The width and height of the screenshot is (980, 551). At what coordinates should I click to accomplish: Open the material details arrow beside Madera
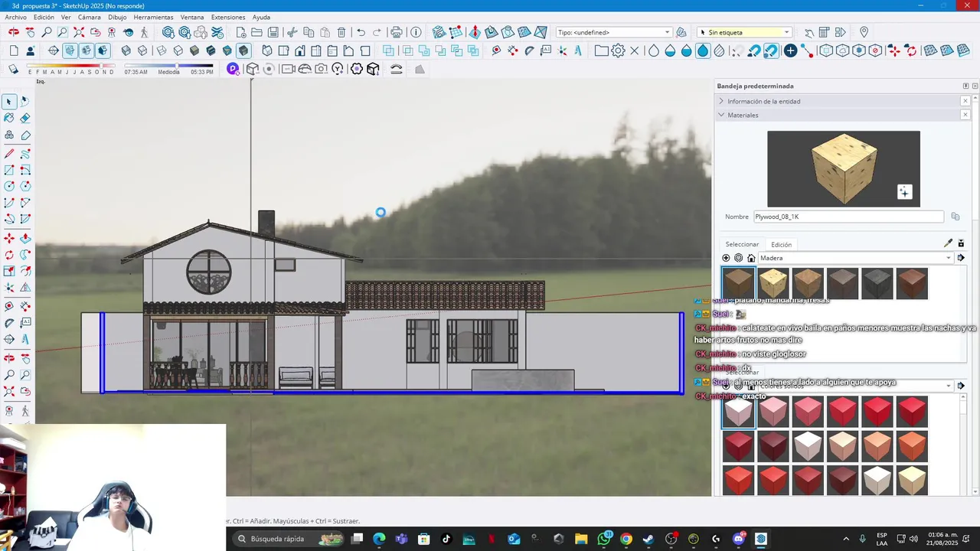pos(961,258)
